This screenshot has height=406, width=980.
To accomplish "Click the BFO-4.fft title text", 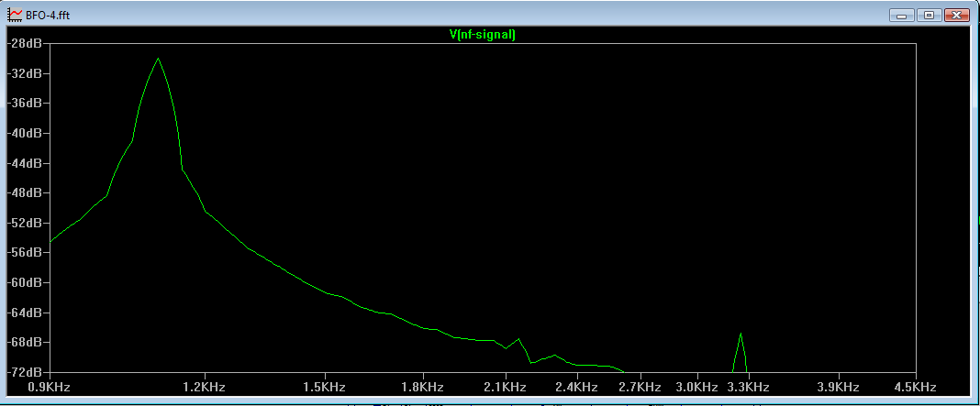I will [x=48, y=15].
